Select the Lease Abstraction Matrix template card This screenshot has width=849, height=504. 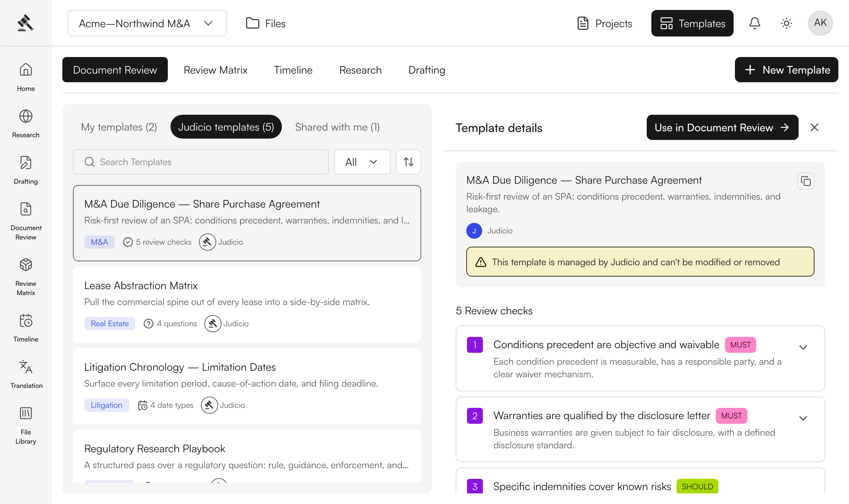247,305
